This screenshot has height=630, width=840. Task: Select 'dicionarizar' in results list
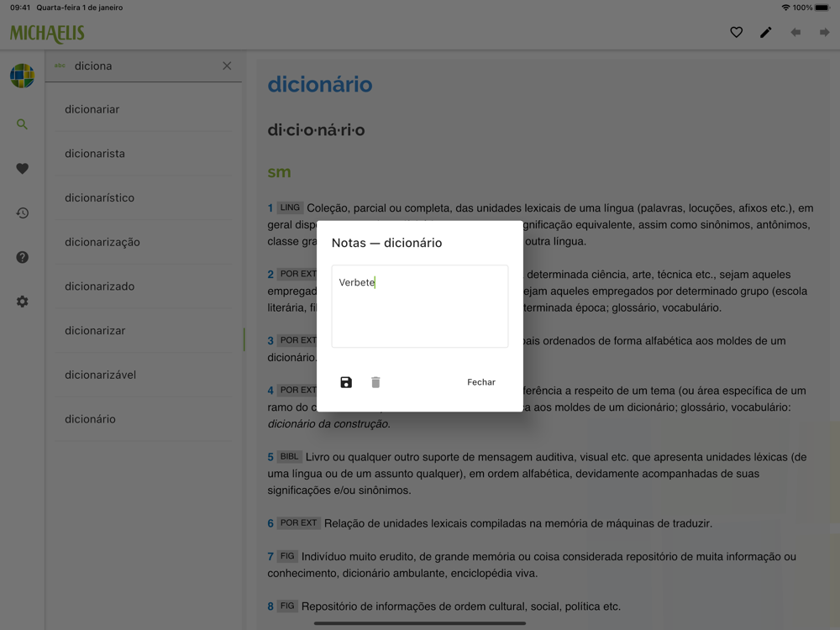tap(144, 330)
